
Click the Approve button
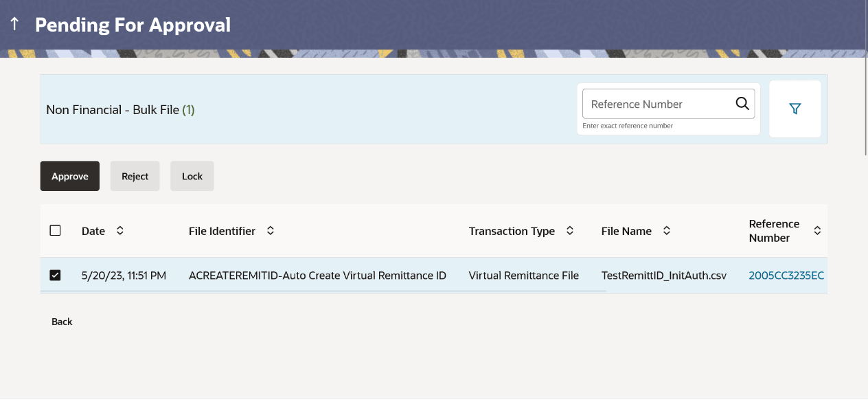pos(70,176)
